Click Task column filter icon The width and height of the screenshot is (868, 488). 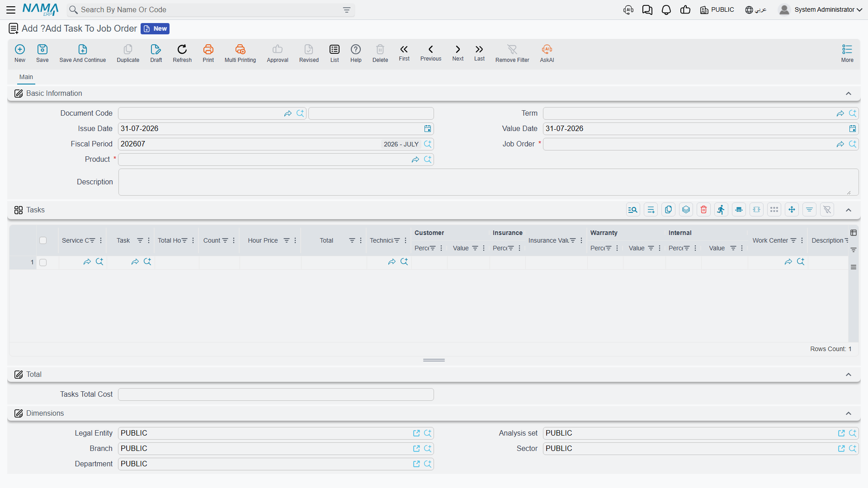(140, 241)
